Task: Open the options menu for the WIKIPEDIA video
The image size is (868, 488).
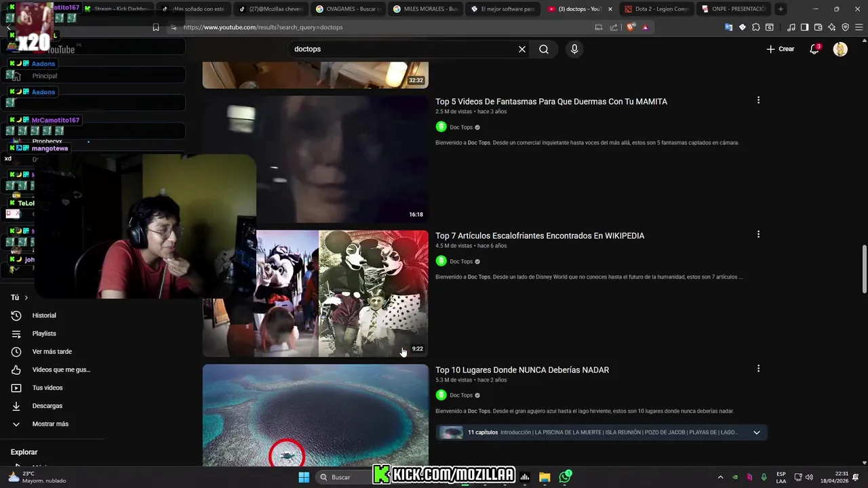Action: (758, 235)
